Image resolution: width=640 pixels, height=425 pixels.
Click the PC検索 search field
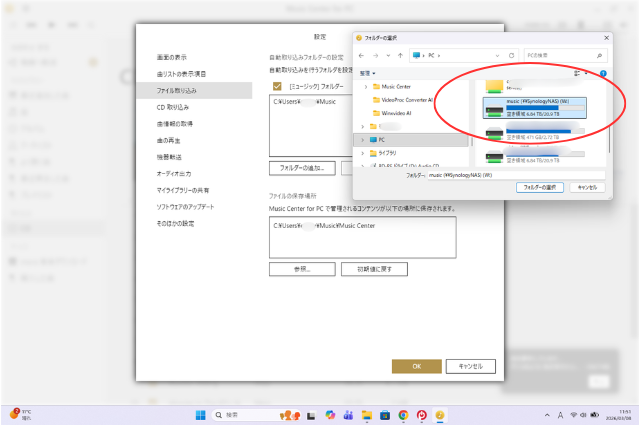(563, 55)
